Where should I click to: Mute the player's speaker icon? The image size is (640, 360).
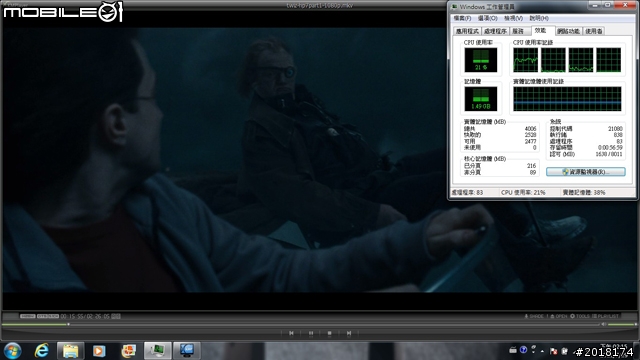pyautogui.click(x=604, y=324)
